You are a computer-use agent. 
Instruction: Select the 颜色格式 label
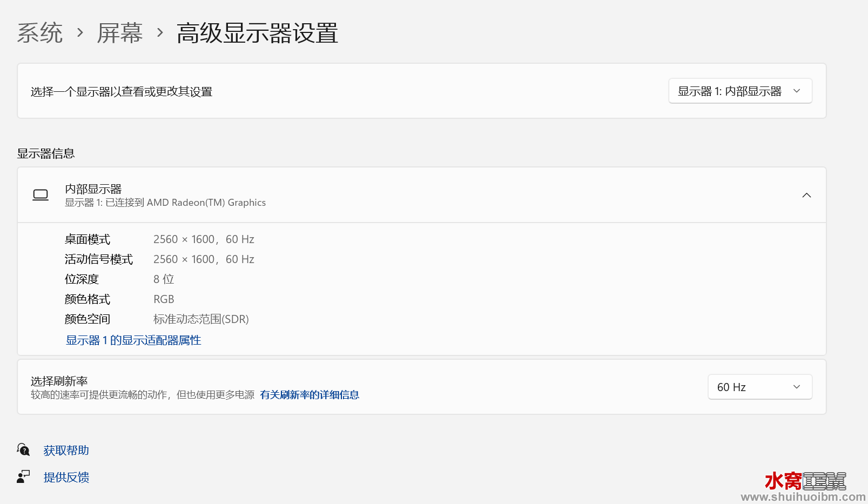pos(88,299)
